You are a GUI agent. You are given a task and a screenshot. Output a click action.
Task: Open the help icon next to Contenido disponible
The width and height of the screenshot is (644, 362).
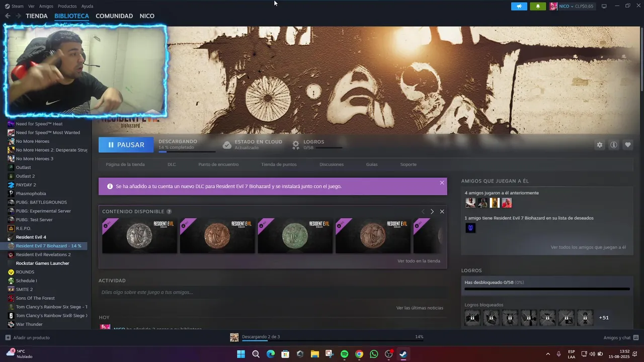tap(169, 212)
